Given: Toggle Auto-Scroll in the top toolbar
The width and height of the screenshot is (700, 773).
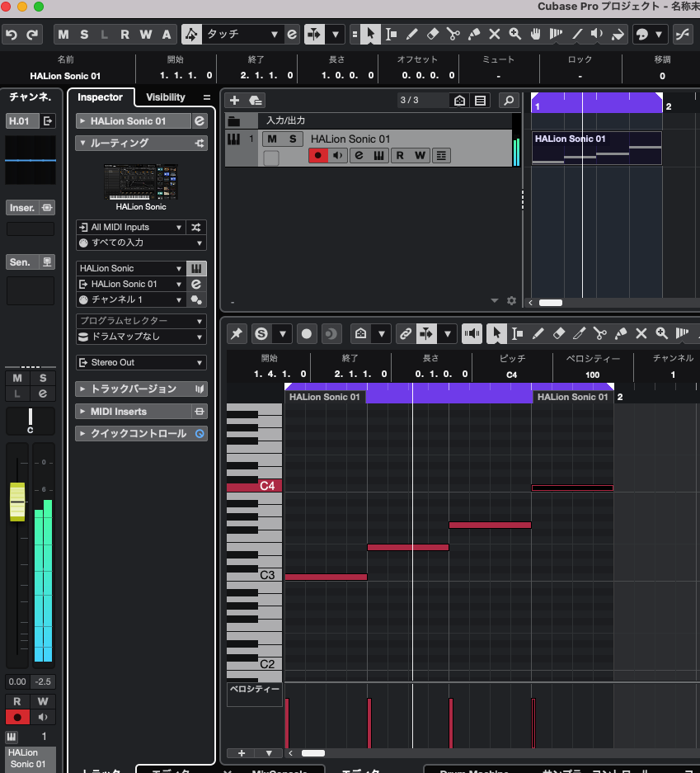Looking at the screenshot, I should coord(314,34).
